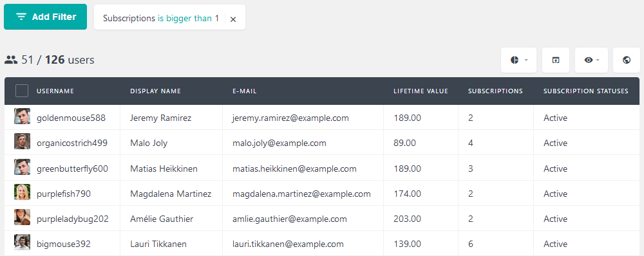Viewport: 644px width, 256px height.
Task: Sort by the Username column header
Action: pyautogui.click(x=55, y=91)
